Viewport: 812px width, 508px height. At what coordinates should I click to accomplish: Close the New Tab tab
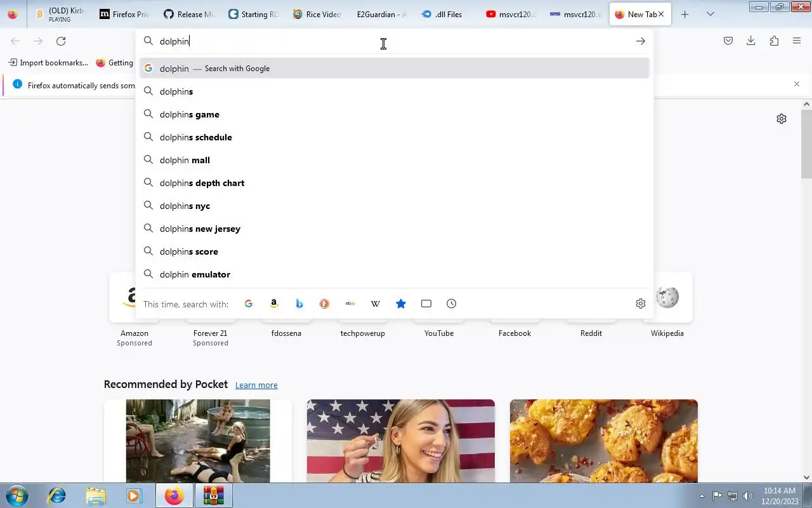coord(661,14)
